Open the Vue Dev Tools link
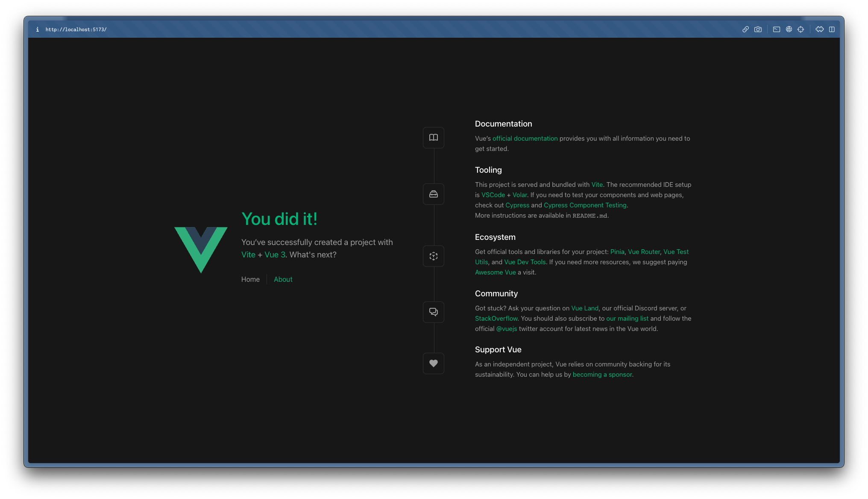The image size is (868, 499). pos(525,262)
